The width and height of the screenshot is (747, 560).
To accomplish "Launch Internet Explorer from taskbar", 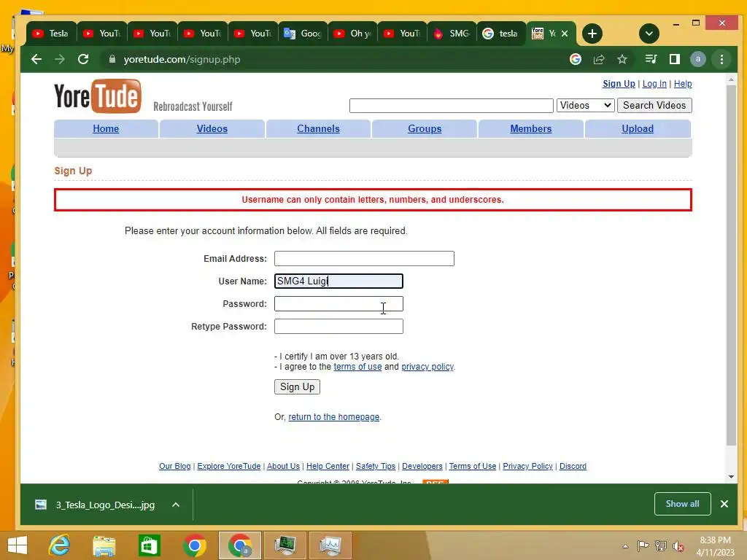I will pos(60,545).
